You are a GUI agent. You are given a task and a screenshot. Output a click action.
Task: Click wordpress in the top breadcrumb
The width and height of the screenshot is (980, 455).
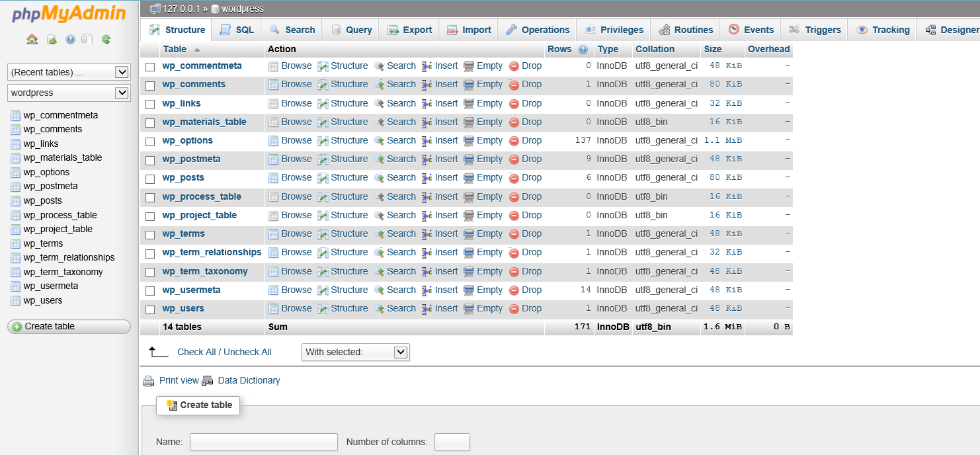[242, 9]
